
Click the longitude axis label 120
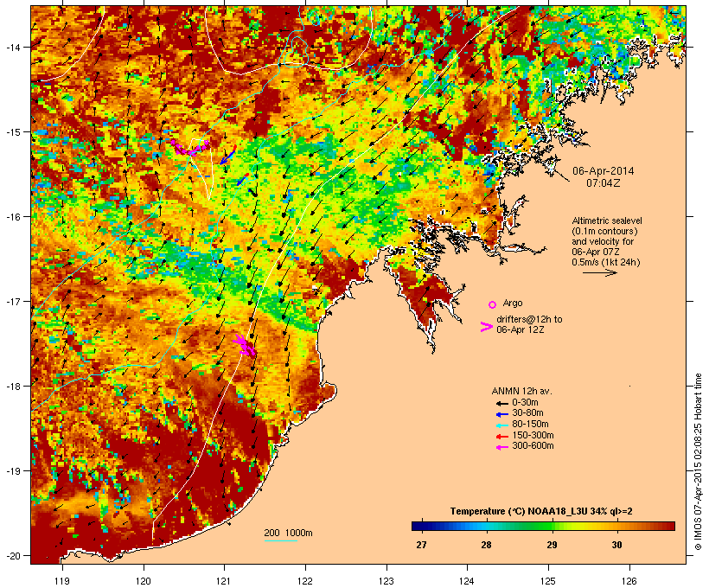click(144, 581)
